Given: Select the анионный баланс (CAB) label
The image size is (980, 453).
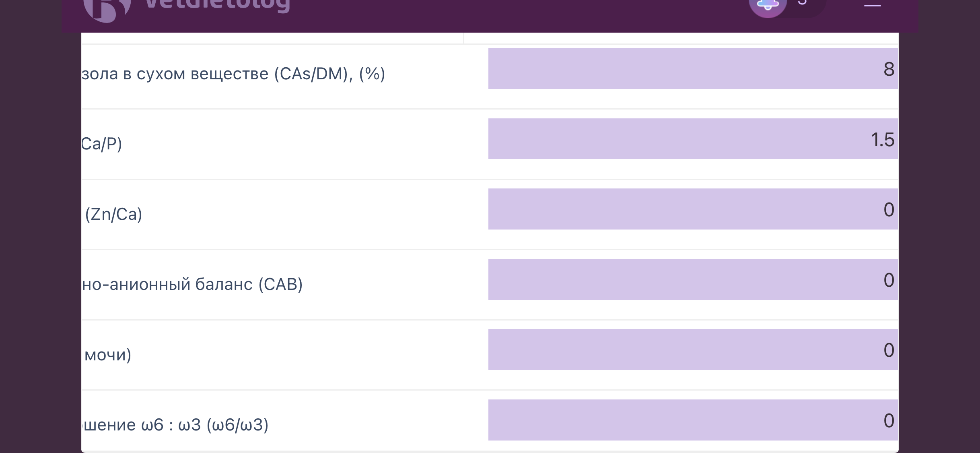Looking at the screenshot, I should (192, 284).
